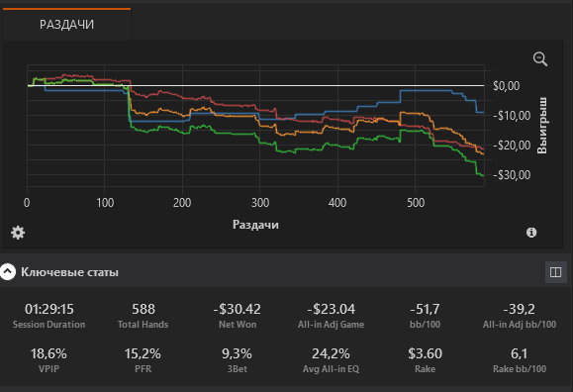Click the Rake bb/100 stat

(x=520, y=360)
